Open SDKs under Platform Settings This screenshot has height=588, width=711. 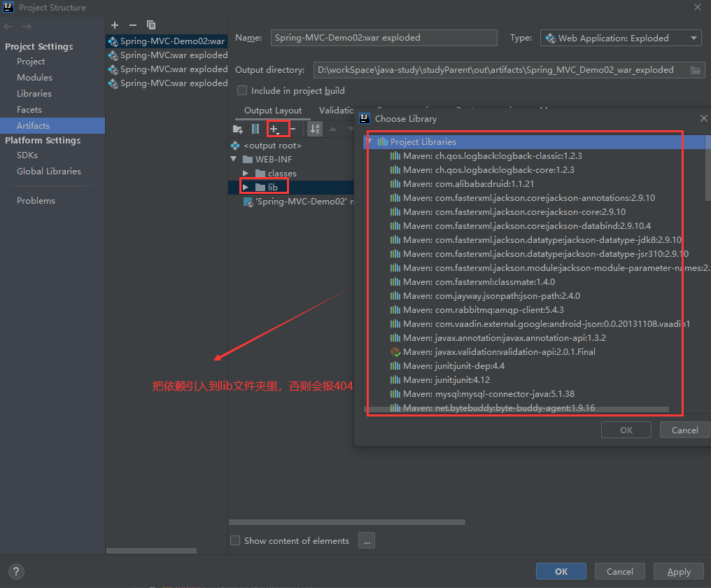pos(27,155)
